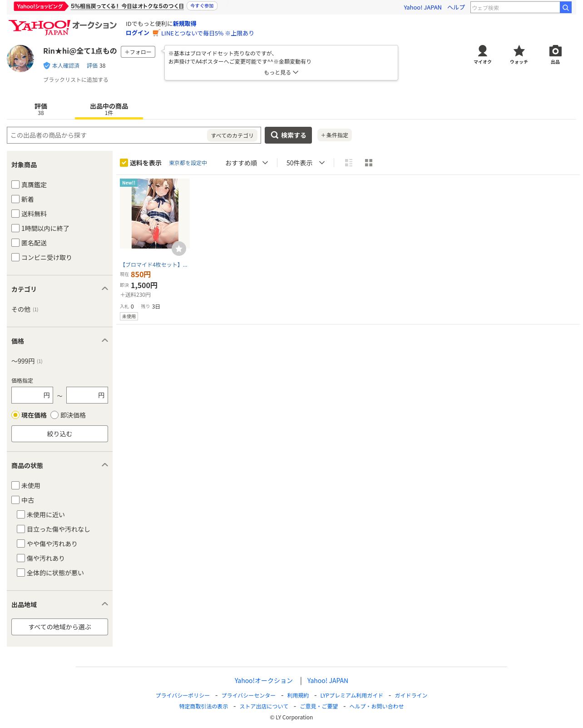Switch to list view layout icon
The height and width of the screenshot is (728, 583).
349,163
